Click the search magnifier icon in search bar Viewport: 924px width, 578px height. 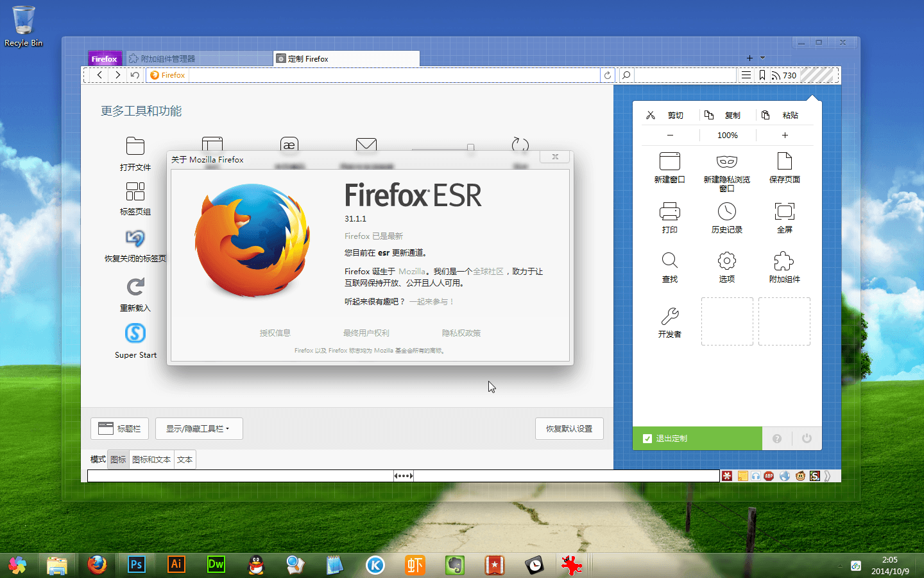[627, 75]
